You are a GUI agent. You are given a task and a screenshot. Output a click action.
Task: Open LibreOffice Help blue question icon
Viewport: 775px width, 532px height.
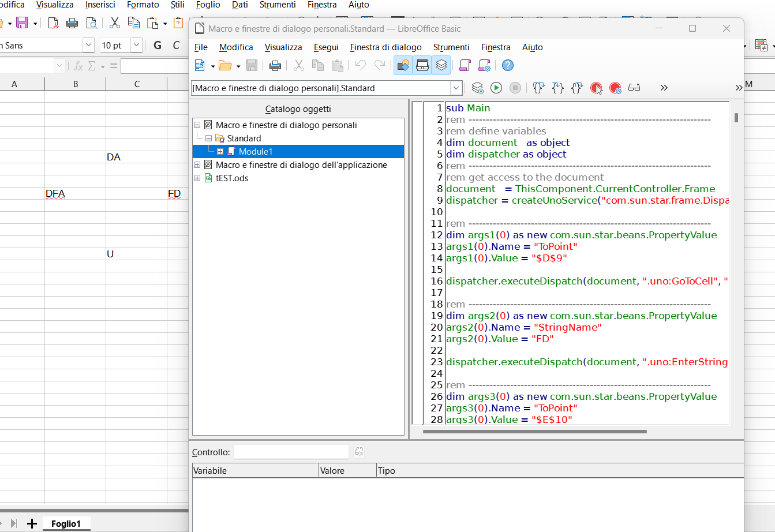coord(507,65)
